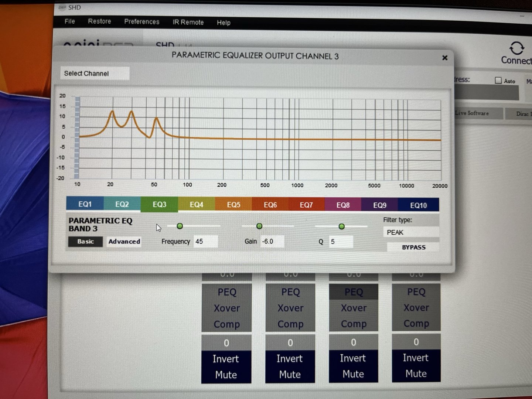
Task: Click the EQ response curve graph
Action: pyautogui.click(x=260, y=139)
